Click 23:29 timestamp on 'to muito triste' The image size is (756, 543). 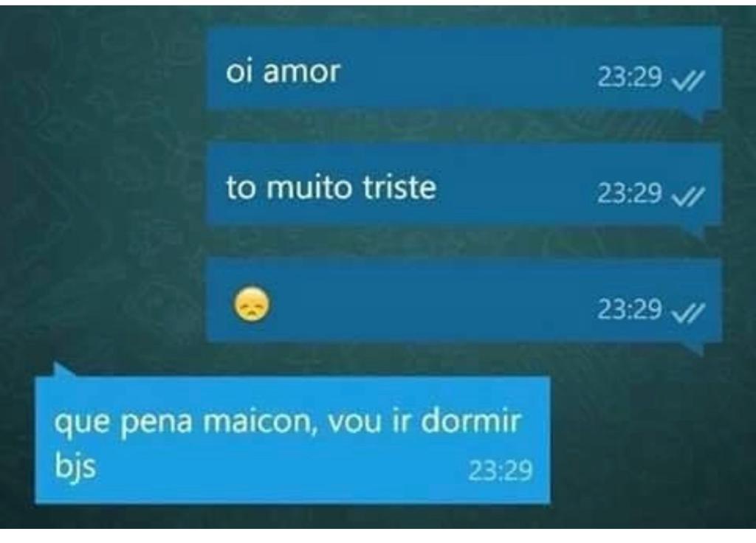629,193
